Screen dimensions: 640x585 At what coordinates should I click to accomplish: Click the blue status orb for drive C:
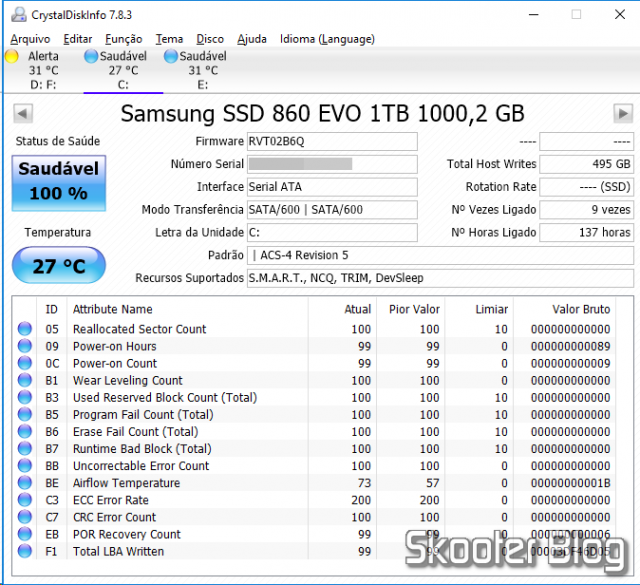pyautogui.click(x=91, y=56)
